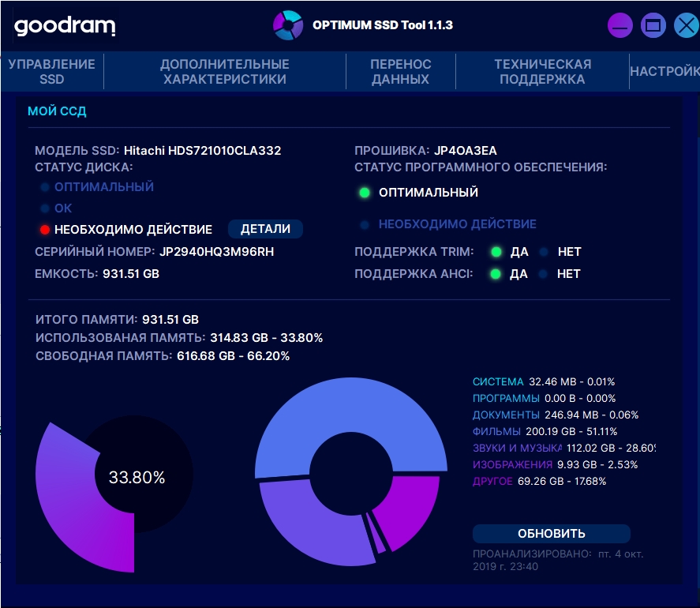Open the ПЕРЕНОС ДАННЫХ tab
The width and height of the screenshot is (700, 608).
click(x=400, y=72)
